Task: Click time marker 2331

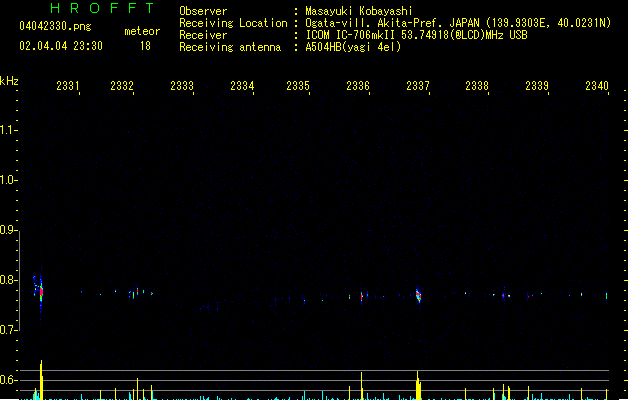Action: (68, 86)
